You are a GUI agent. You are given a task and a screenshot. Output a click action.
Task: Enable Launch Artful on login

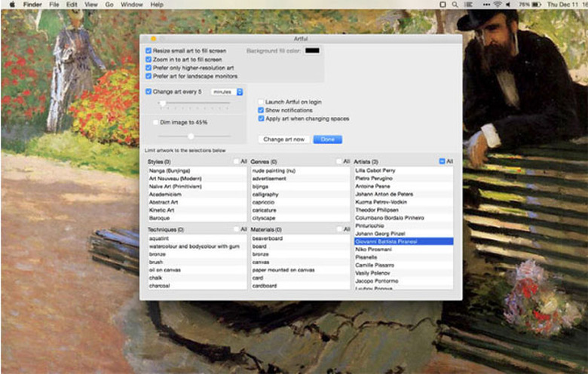[x=261, y=102]
